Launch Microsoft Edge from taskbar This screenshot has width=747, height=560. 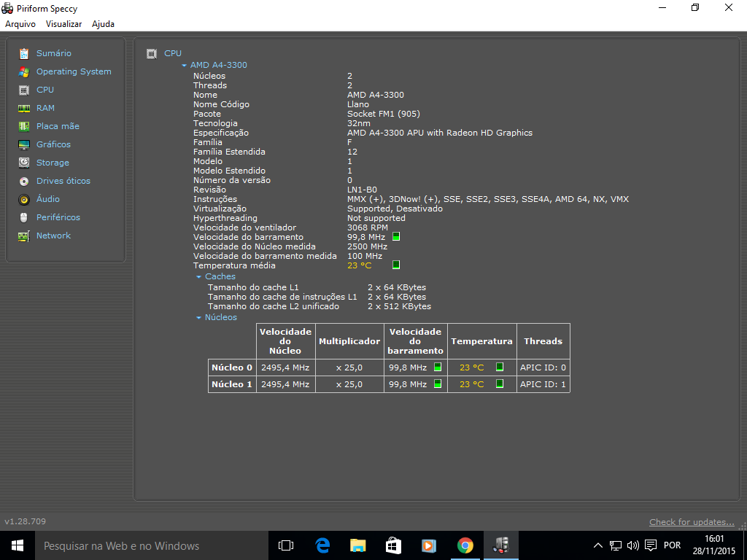click(322, 545)
